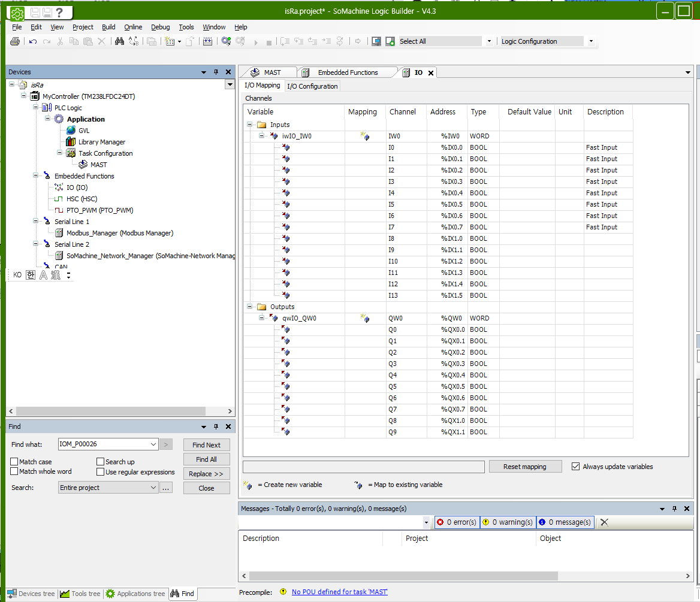The width and height of the screenshot is (700, 602).
Task: Click the Modbus_Manager device icon
Action: [59, 233]
